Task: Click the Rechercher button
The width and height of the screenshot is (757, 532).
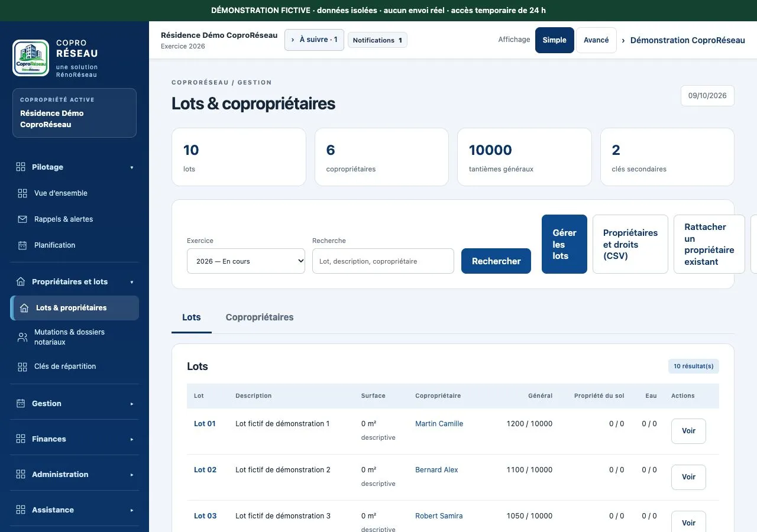Action: tap(496, 261)
